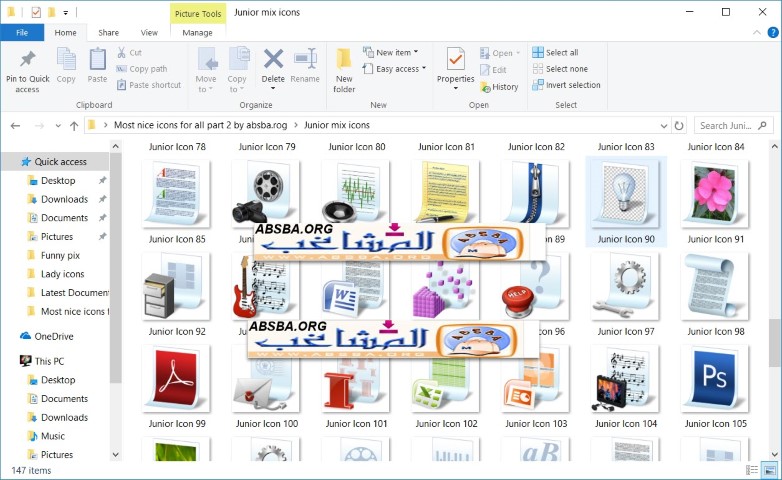Open the Easy access dropdown

[394, 69]
